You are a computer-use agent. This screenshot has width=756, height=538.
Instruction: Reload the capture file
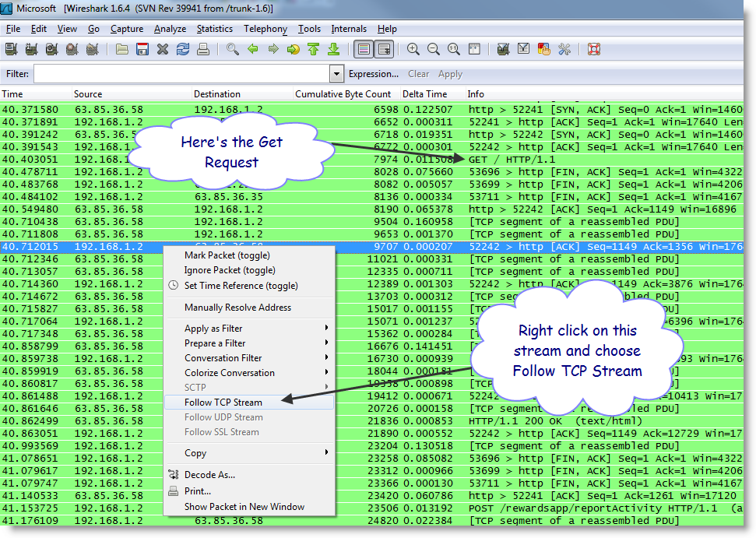[183, 49]
